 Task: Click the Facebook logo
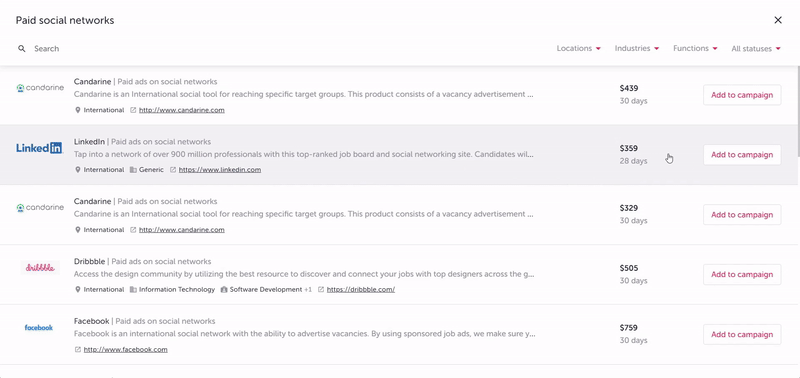39,327
